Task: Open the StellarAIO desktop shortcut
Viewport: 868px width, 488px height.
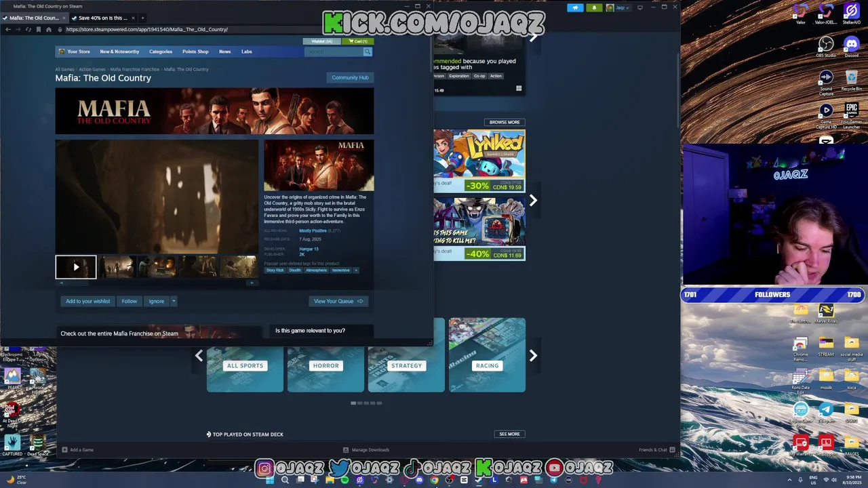Action: 851,14
